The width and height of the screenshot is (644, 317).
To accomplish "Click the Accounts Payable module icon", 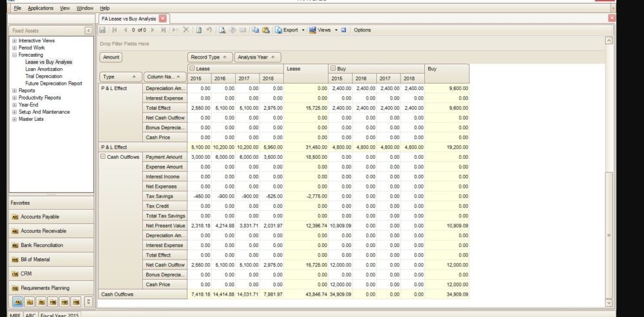I will coord(15,217).
